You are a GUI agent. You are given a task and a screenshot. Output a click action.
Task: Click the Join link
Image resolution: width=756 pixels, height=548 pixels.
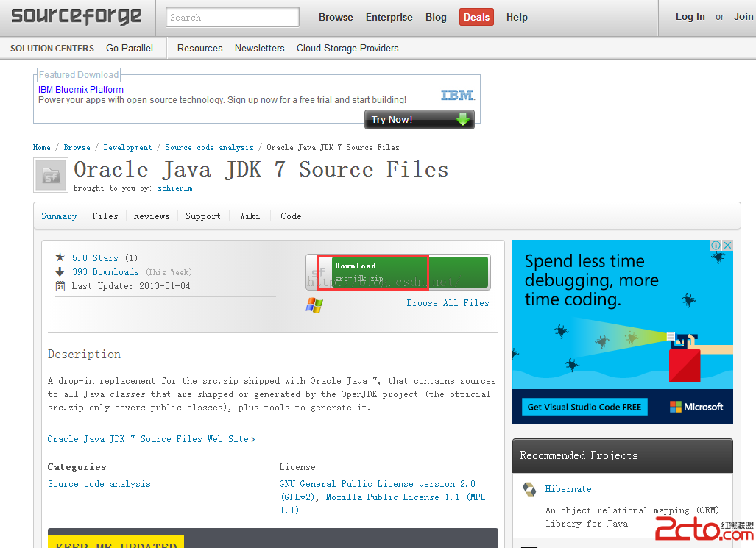coord(743,17)
